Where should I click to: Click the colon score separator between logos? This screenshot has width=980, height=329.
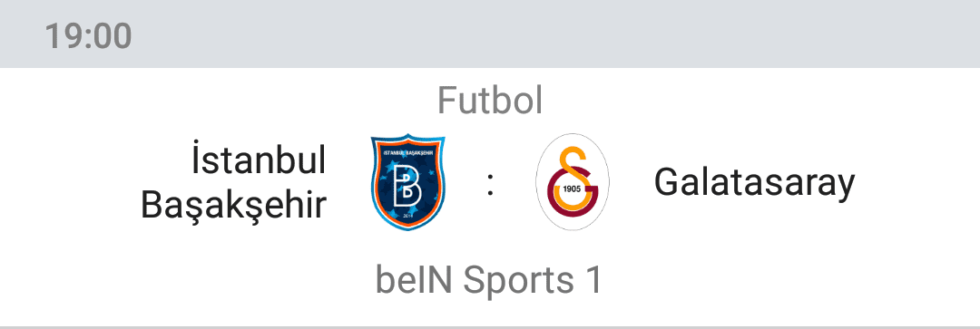(490, 185)
